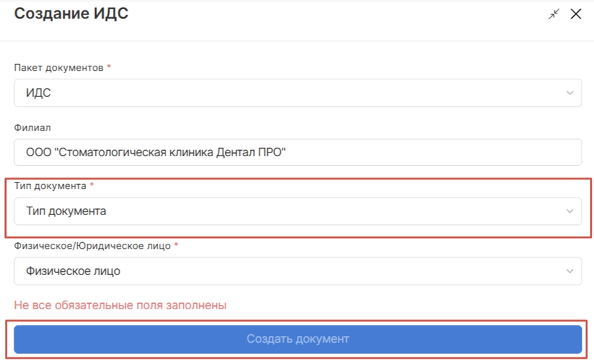The image size is (594, 364).
Task: Click the chevron arrow in Тип документа field
Action: pyautogui.click(x=570, y=212)
